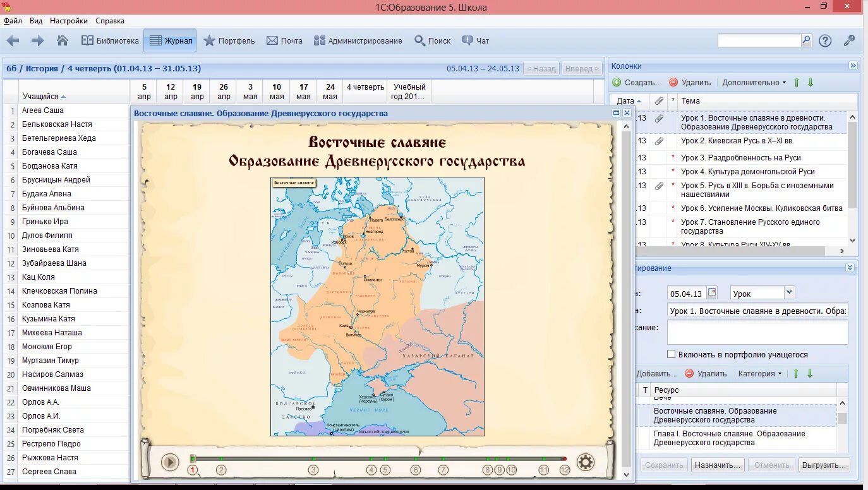The width and height of the screenshot is (868, 490).
Task: Close the presentation popup window
Action: pos(627,113)
